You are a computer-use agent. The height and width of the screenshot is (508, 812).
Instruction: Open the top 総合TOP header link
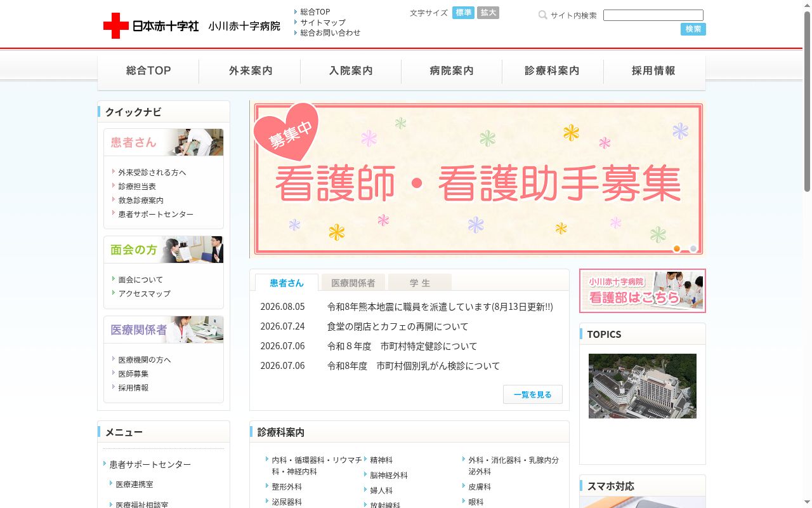coord(315,12)
